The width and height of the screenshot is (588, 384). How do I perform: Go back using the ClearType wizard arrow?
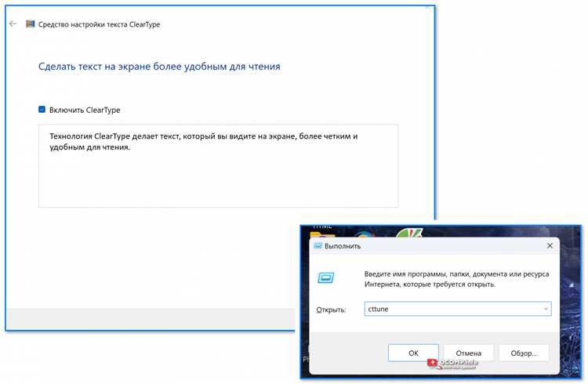coord(13,24)
